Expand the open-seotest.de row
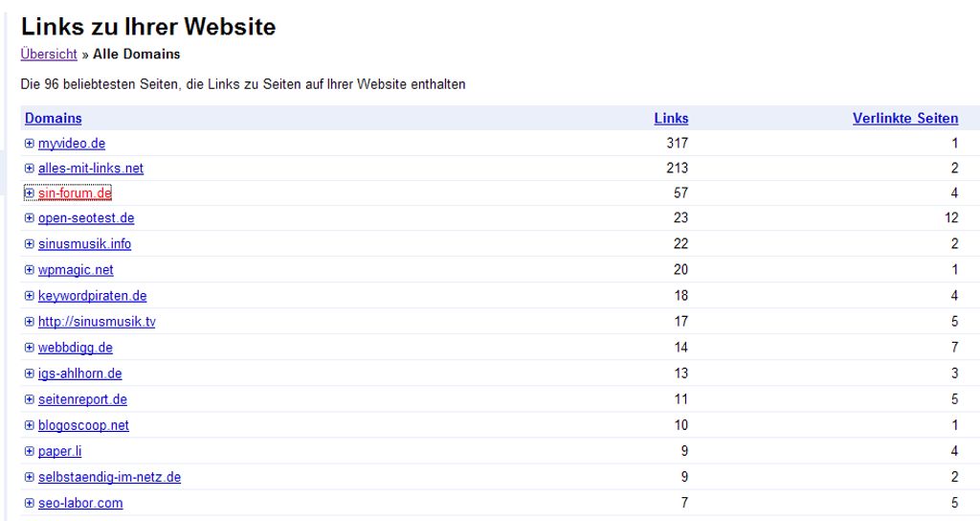 [x=30, y=218]
